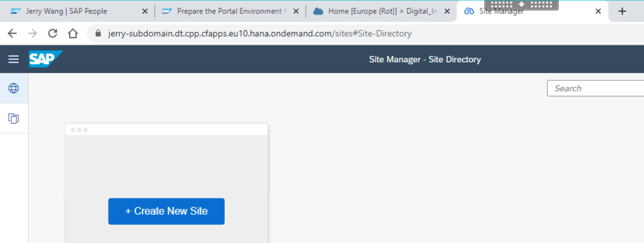The width and height of the screenshot is (644, 243).
Task: Close the Home Europe Rot tab
Action: pos(447,11)
